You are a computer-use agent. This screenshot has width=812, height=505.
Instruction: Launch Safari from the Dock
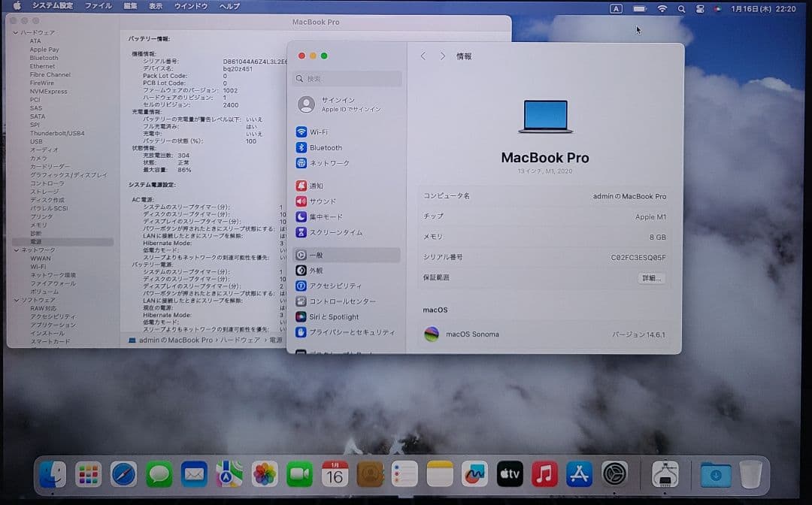click(123, 474)
